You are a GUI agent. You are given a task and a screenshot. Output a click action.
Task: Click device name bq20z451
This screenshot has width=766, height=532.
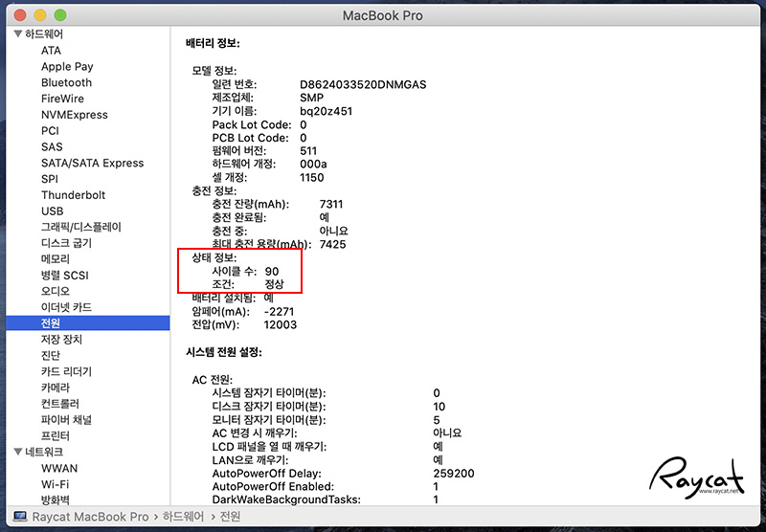(x=326, y=111)
